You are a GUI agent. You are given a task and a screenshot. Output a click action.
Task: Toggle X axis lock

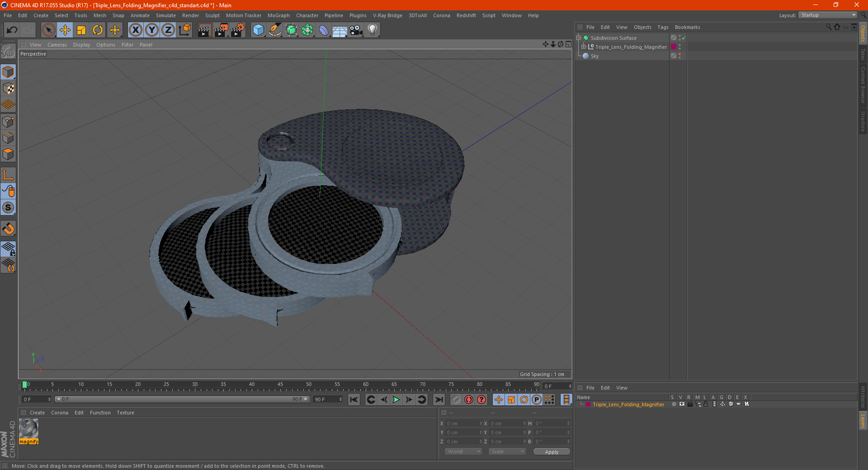pos(135,30)
